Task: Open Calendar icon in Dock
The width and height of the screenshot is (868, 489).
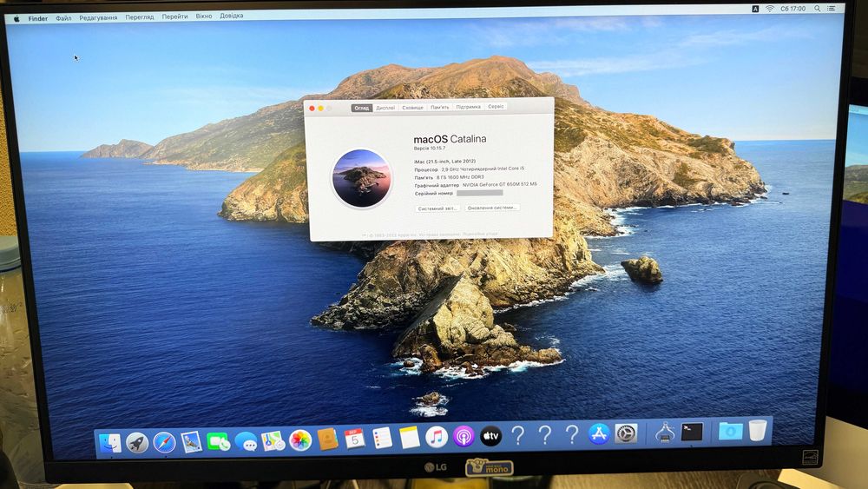Action: click(x=355, y=439)
